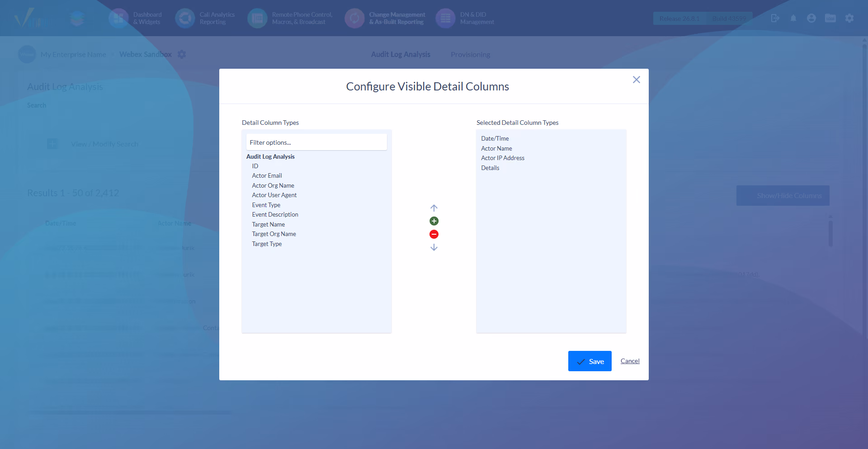Select Target Name column type
The height and width of the screenshot is (449, 868).
tap(269, 224)
